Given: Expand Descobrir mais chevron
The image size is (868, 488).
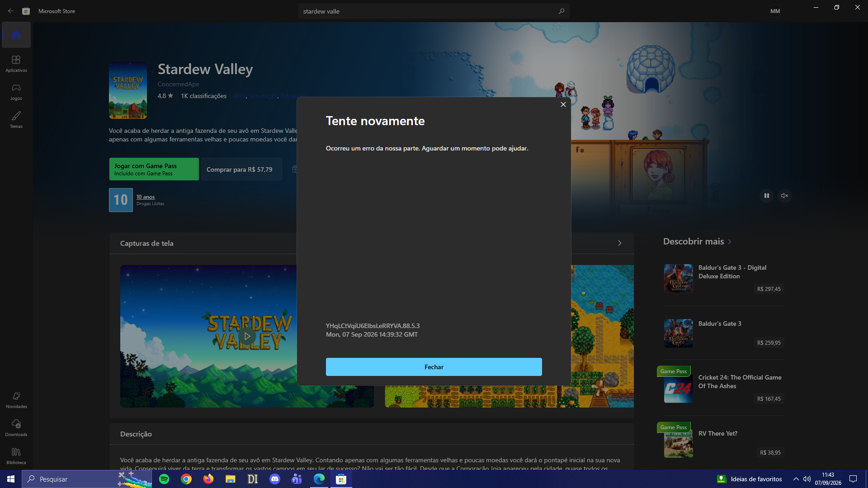Looking at the screenshot, I should 729,242.
